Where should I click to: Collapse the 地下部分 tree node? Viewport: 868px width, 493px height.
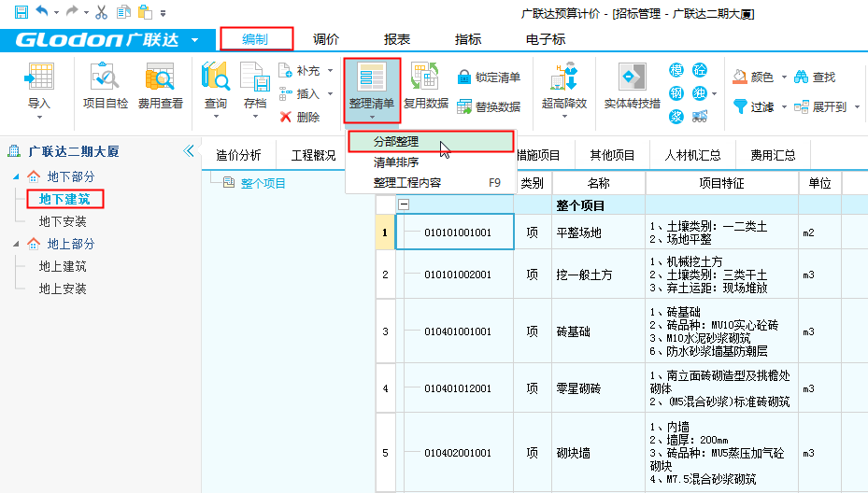[x=17, y=176]
